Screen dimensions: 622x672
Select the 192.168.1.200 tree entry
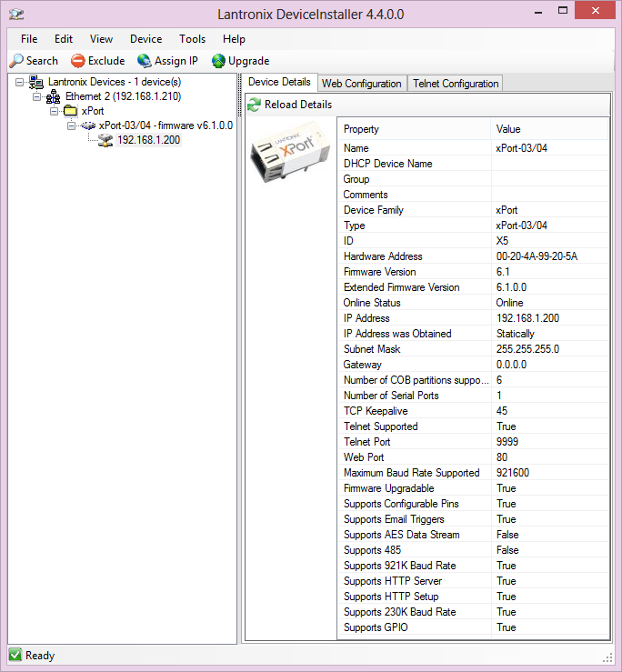[x=149, y=140]
